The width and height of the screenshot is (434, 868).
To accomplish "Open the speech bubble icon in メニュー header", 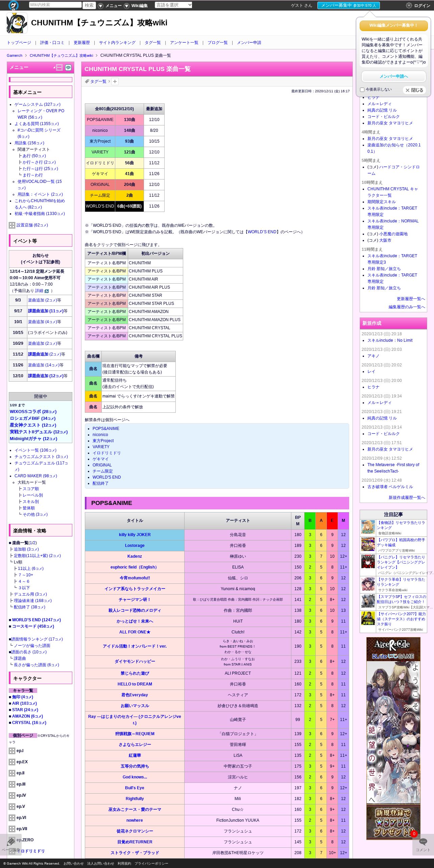I will pyautogui.click(x=68, y=68).
